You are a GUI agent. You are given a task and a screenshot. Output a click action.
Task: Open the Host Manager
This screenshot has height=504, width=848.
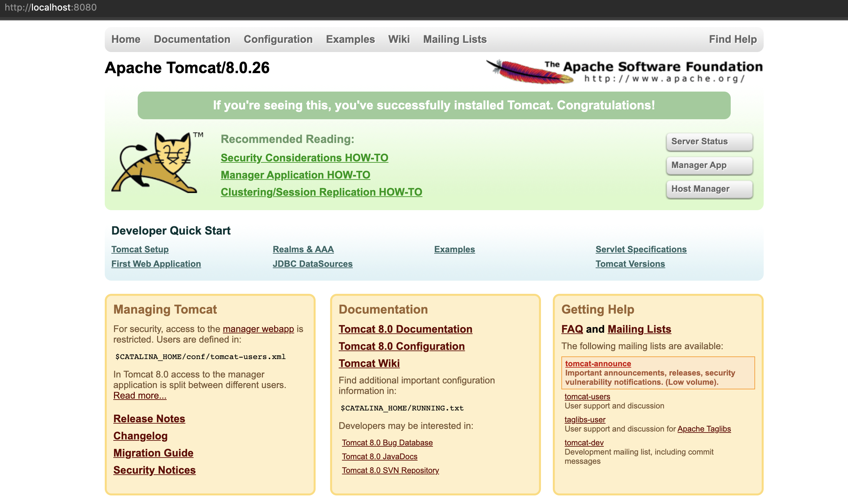(709, 189)
